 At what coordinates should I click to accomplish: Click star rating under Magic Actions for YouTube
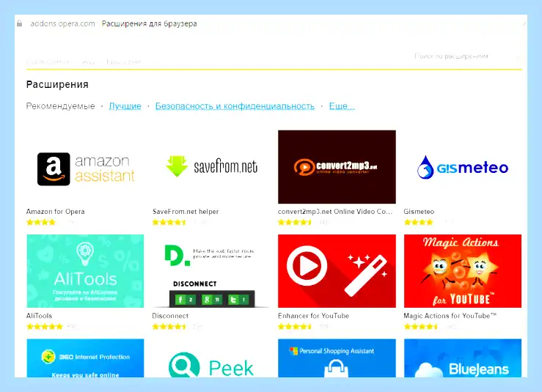click(x=421, y=326)
